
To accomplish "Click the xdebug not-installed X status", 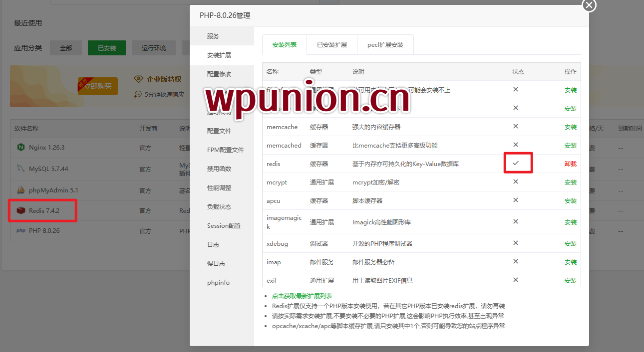I will 516,243.
